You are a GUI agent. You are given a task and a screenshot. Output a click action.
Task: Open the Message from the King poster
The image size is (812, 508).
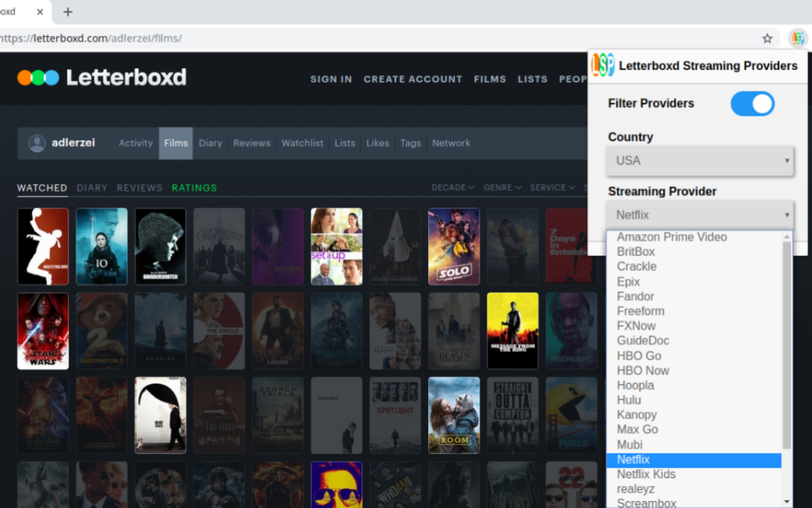tap(513, 331)
